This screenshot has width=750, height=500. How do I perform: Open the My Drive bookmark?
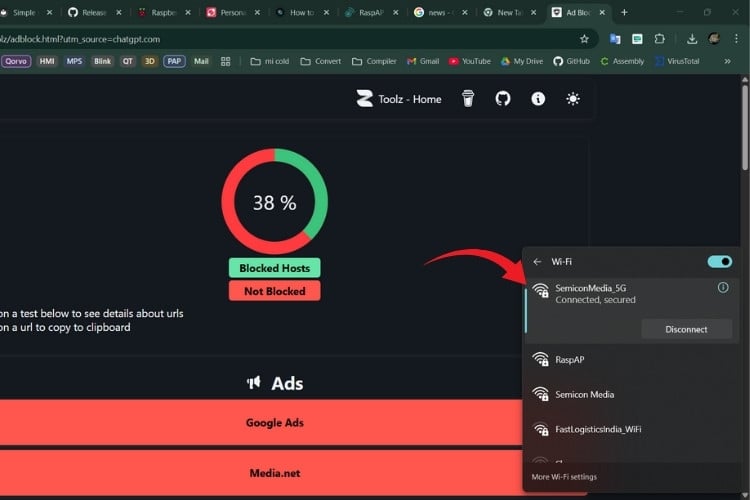(522, 61)
